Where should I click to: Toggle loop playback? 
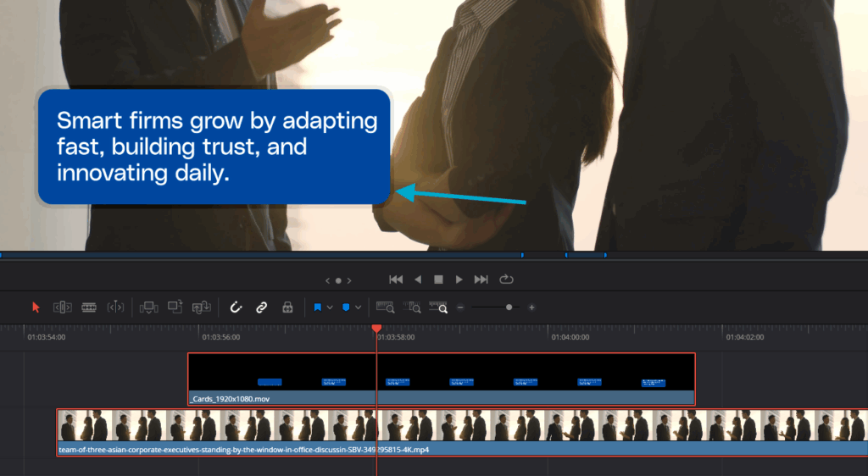[506, 280]
